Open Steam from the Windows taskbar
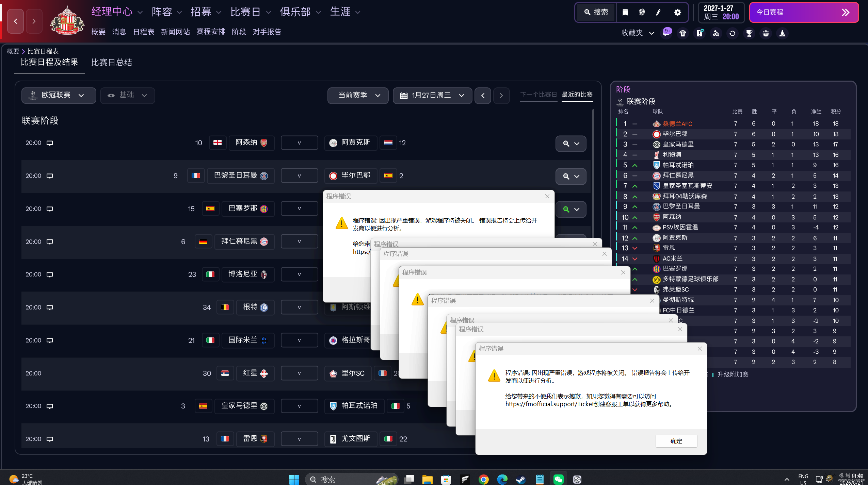 [521, 479]
